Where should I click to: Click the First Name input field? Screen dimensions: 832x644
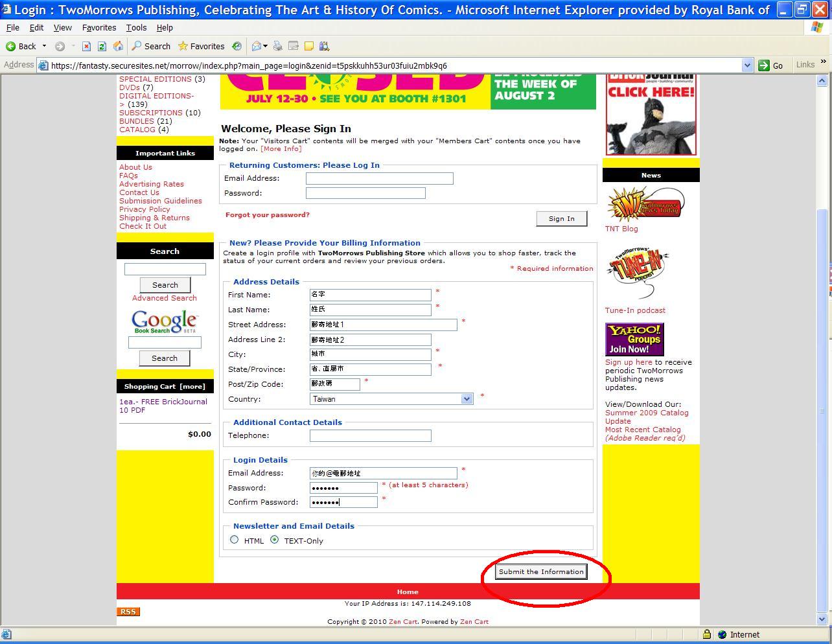tap(371, 295)
